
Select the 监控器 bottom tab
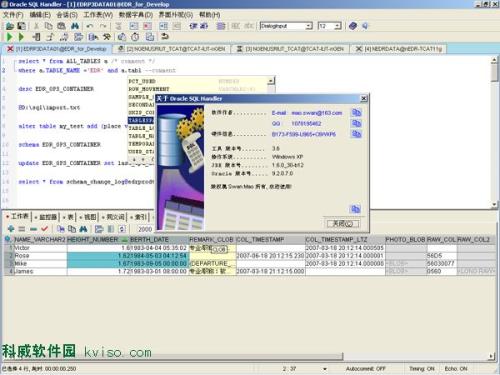(46, 217)
